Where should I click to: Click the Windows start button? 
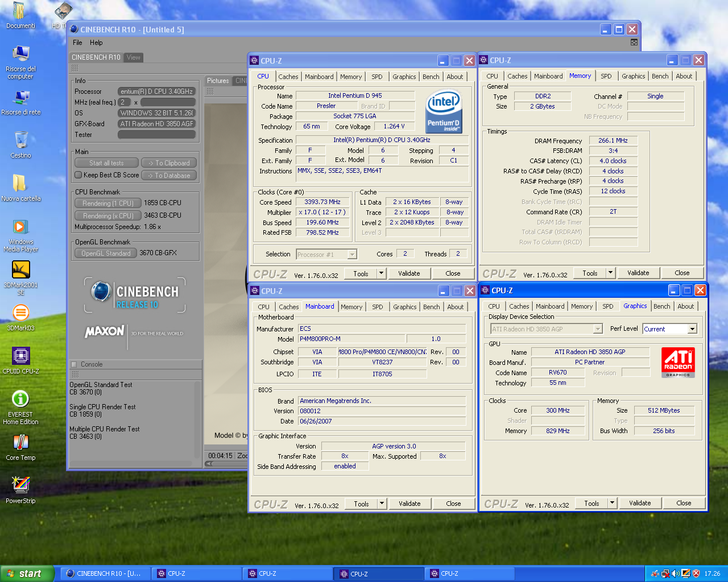(27, 573)
